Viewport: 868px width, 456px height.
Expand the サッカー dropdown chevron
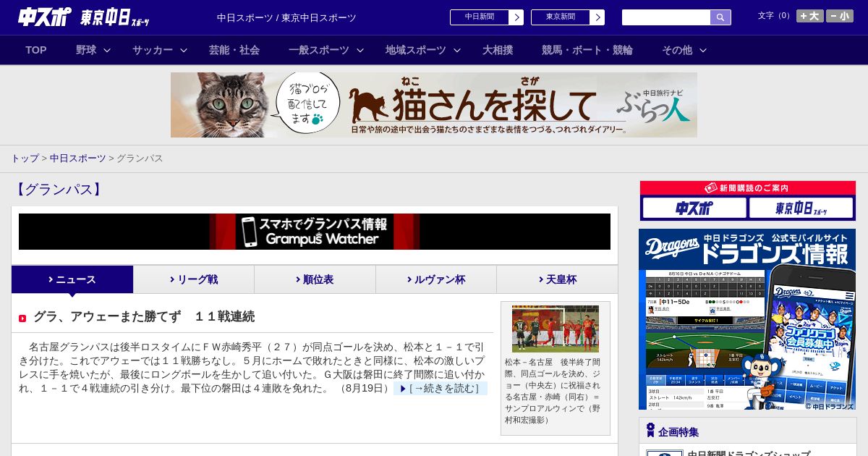coord(184,50)
